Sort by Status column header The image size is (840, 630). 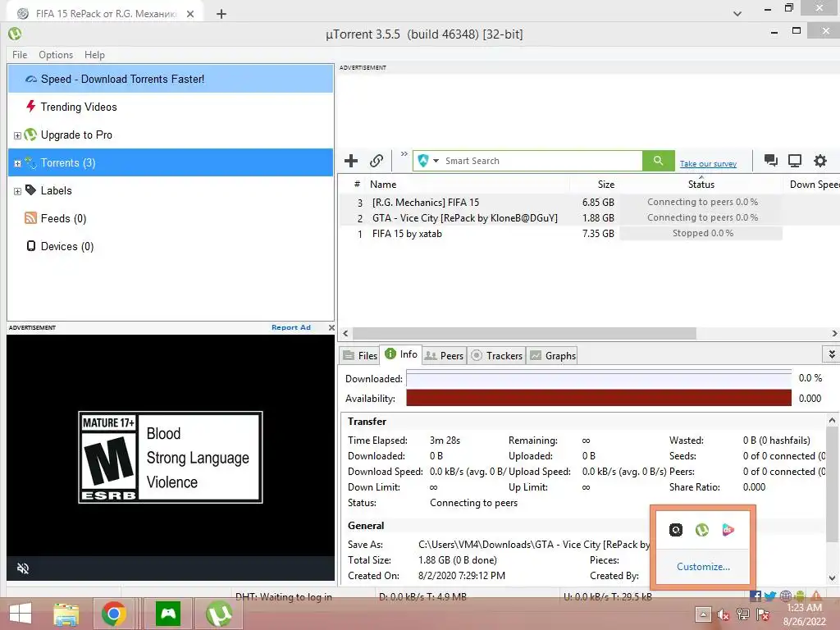pos(701,185)
